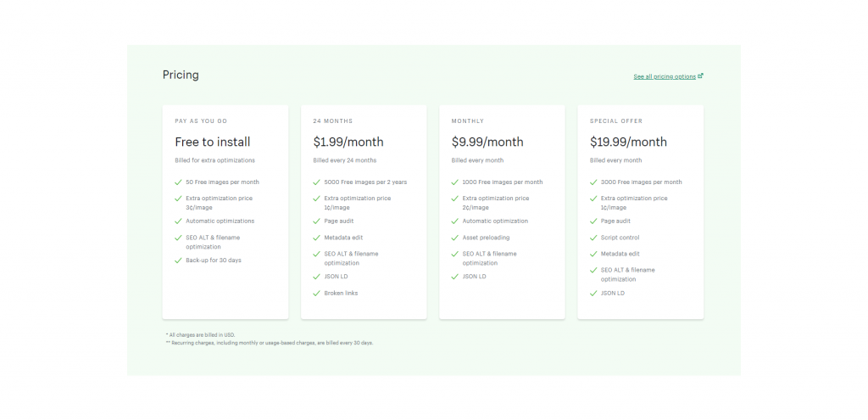The height and width of the screenshot is (420, 868).
Task: Click Extra optimization price 1¢/image in 24 Months card
Action: pos(358,203)
